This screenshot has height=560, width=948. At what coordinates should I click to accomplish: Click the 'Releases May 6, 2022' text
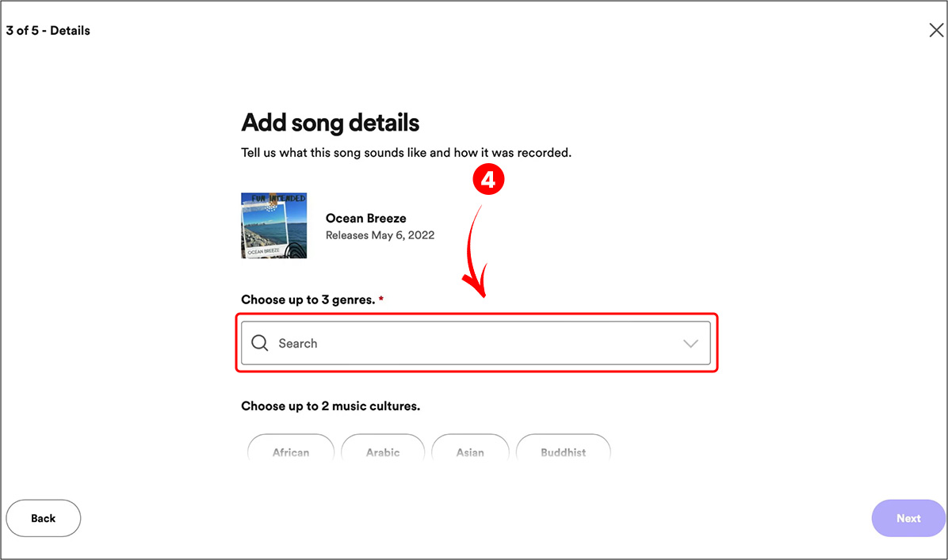click(x=380, y=235)
